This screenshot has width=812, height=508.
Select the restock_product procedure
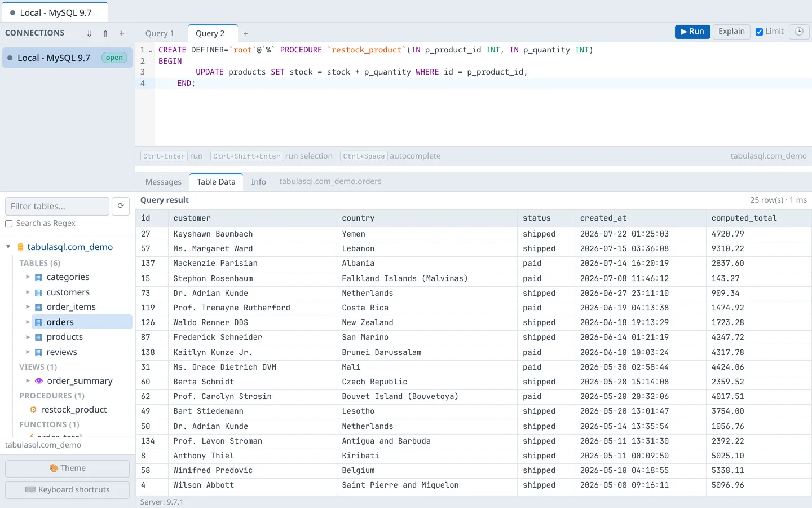point(74,410)
